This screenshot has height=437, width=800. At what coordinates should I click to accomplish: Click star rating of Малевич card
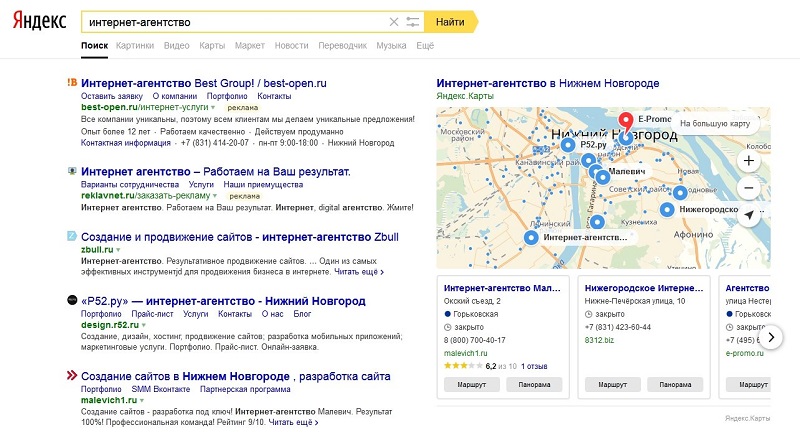(463, 366)
